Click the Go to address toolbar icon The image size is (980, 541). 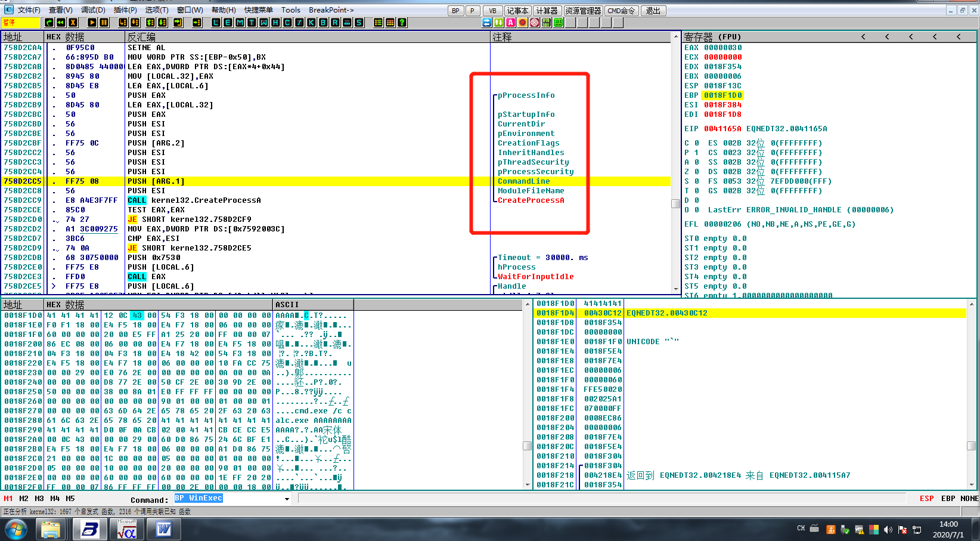[197, 23]
